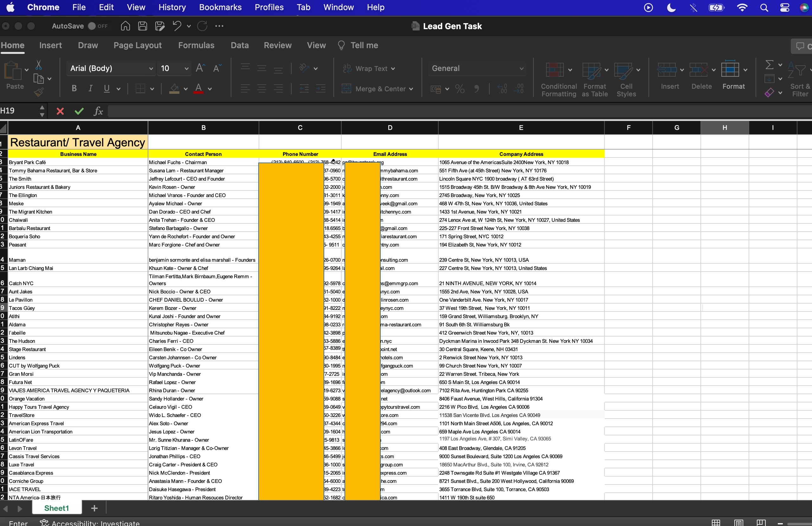Select the Sheet1 tab
This screenshot has width=812, height=526.
click(57, 508)
